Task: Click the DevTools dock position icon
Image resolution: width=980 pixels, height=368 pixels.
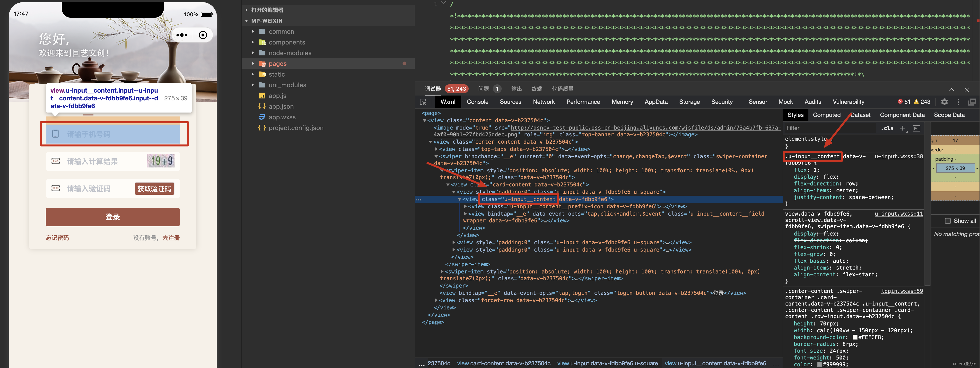Action: point(972,102)
